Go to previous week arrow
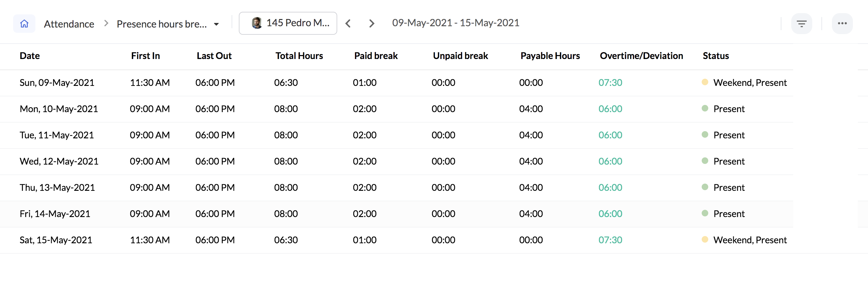The image size is (868, 299). 348,24
